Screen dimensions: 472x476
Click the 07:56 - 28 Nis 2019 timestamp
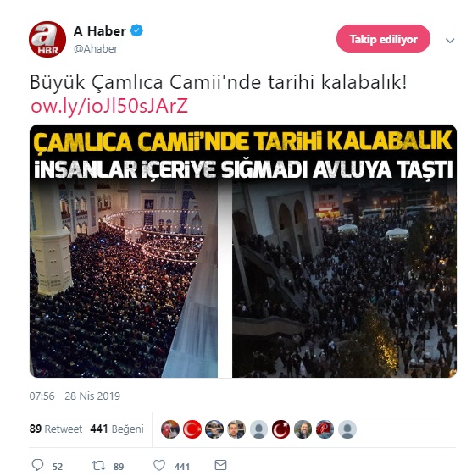click(75, 396)
